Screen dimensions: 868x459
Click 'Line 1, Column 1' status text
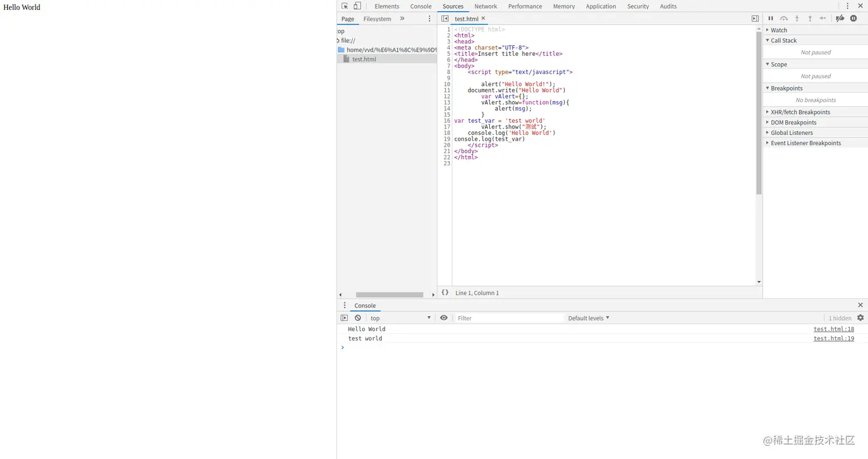477,293
